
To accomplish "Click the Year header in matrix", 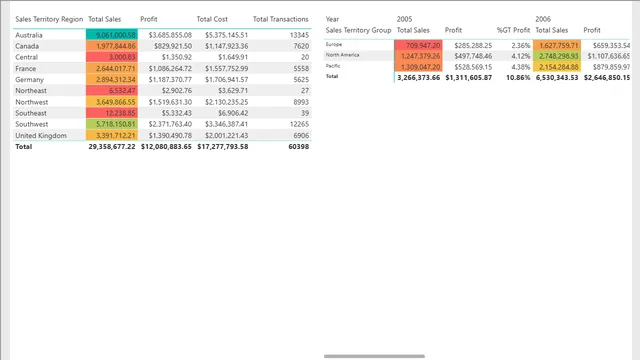I will 332,19.
